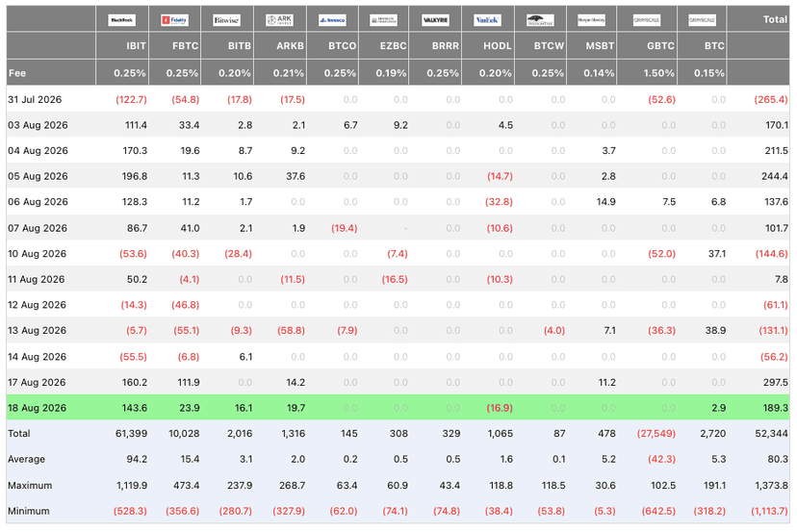Select the highlighted 18 Aug 2026 row date
Screen dimensions: 797x532
37,408
